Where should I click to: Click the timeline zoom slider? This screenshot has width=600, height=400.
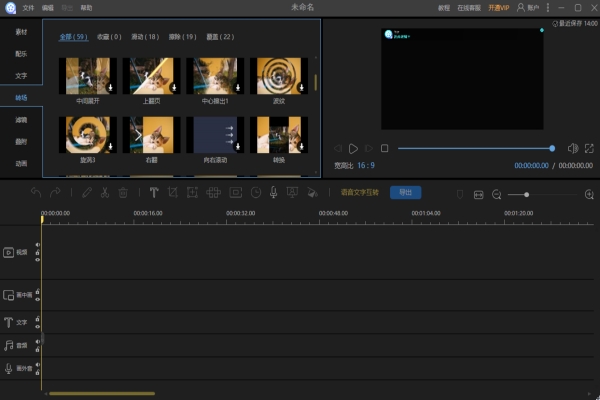pos(526,194)
